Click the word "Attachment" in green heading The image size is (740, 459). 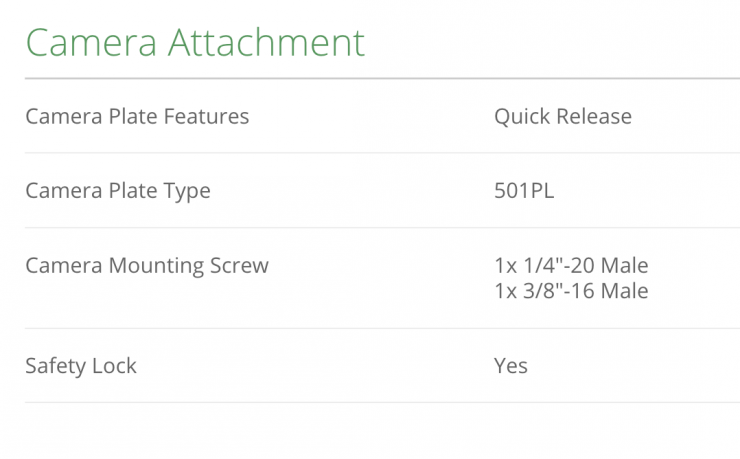tap(267, 43)
